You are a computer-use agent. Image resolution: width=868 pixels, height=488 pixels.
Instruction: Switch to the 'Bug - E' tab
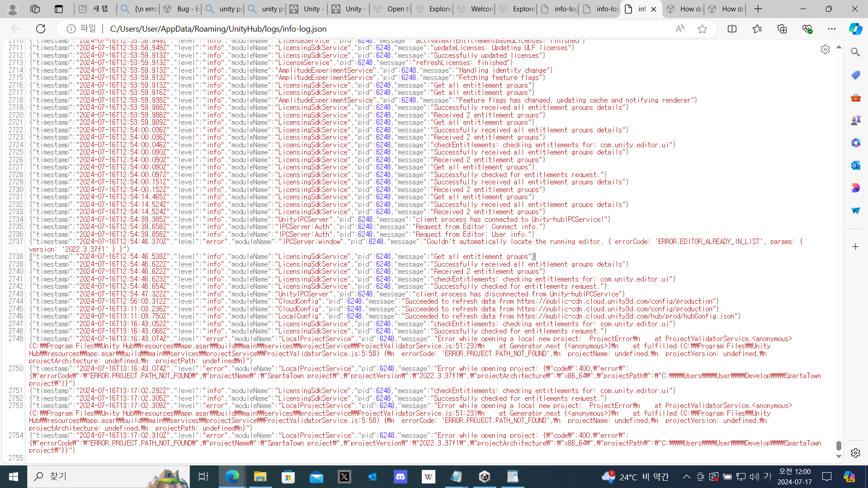tap(181, 9)
